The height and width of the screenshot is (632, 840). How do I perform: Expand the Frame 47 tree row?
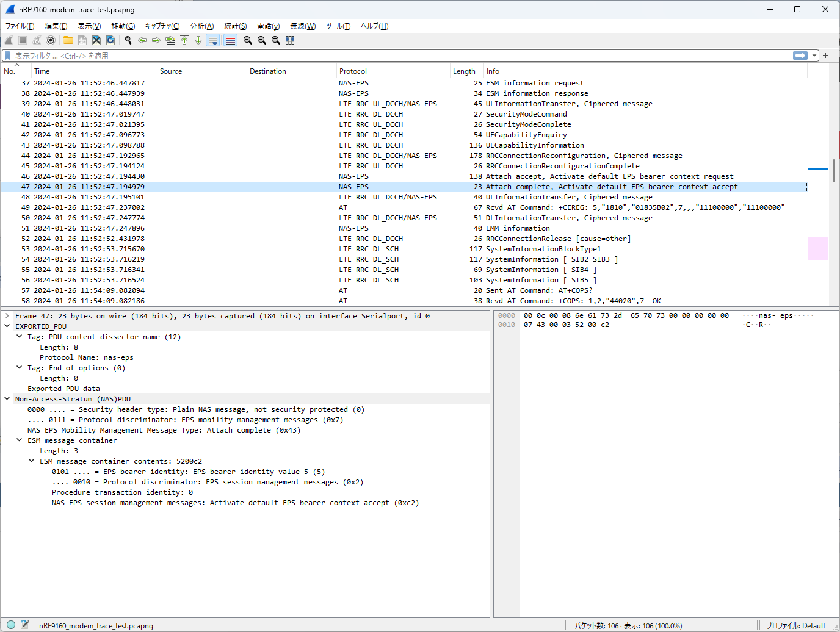point(7,316)
